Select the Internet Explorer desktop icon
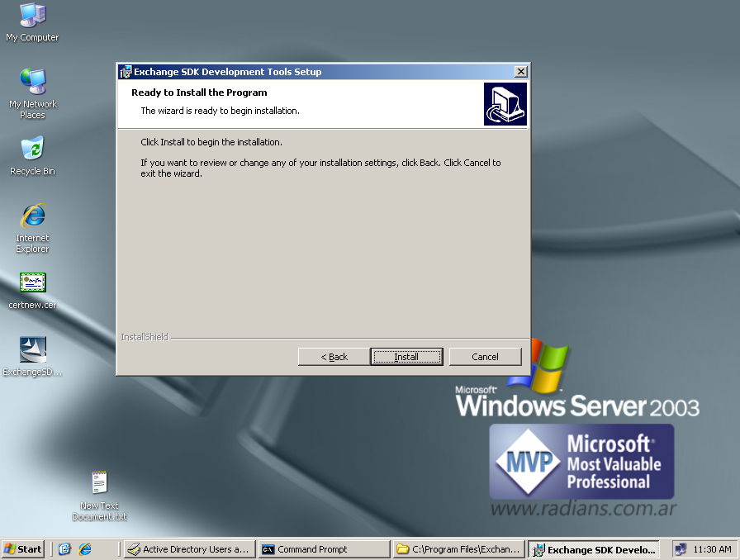 pyautogui.click(x=32, y=216)
